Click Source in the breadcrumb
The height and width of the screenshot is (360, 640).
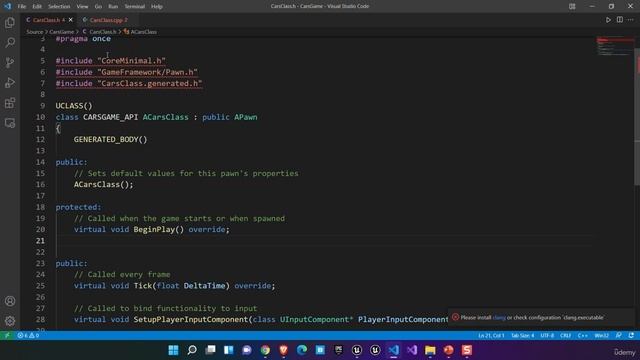34,31
